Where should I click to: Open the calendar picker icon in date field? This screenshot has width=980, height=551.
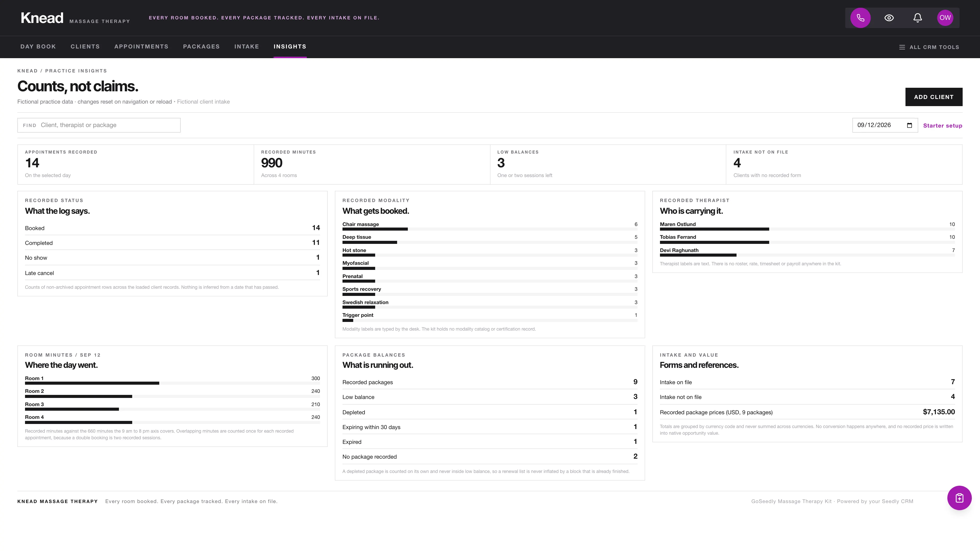tap(910, 126)
